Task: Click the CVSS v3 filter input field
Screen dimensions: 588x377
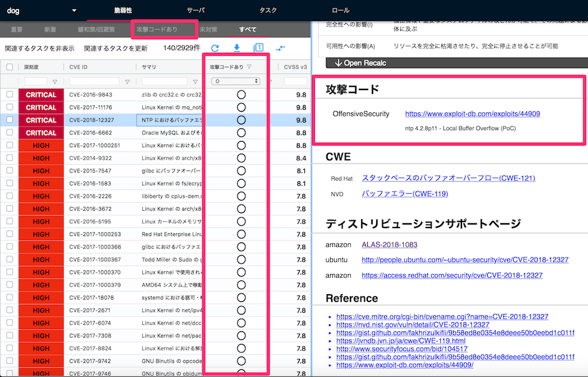Action: [x=296, y=82]
